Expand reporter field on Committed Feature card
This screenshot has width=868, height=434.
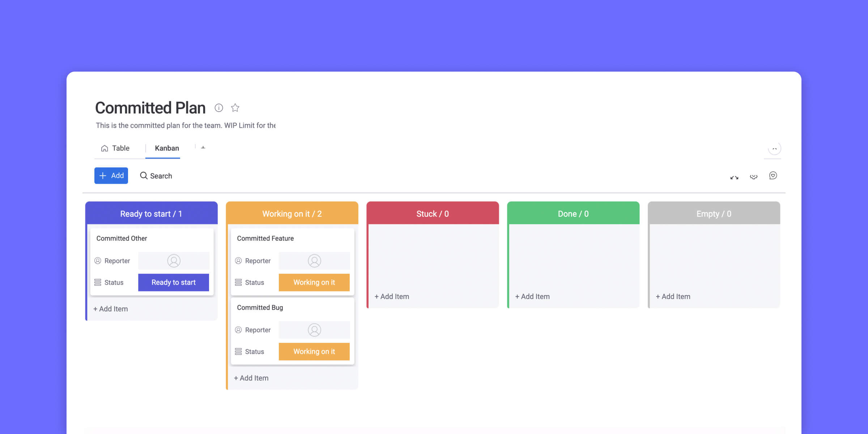click(314, 260)
